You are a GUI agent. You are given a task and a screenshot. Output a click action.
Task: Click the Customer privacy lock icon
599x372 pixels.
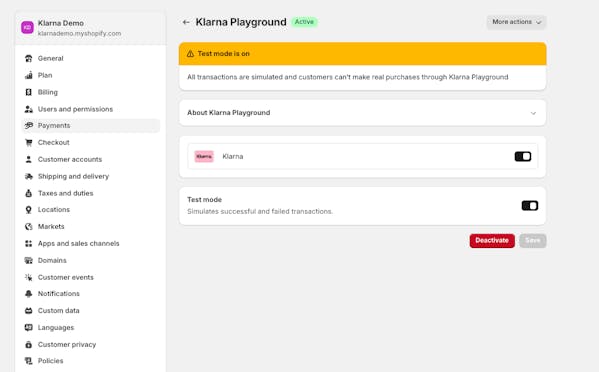[29, 345]
